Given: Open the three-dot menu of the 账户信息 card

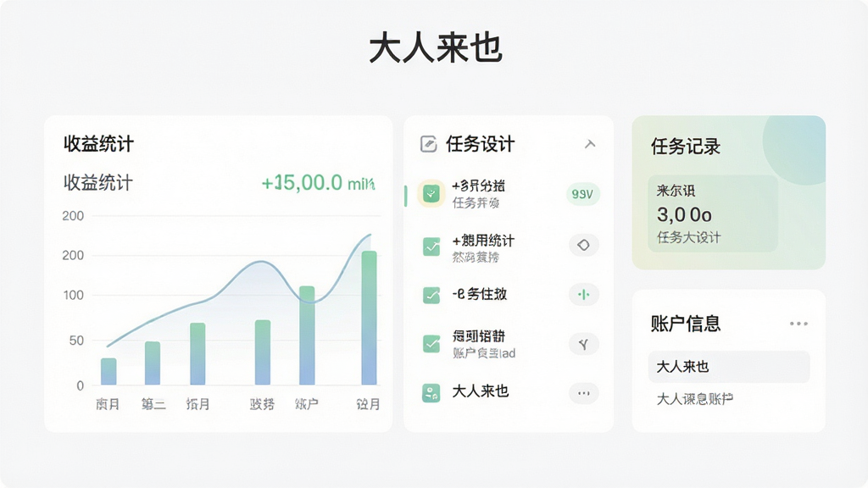Looking at the screenshot, I should 798,324.
